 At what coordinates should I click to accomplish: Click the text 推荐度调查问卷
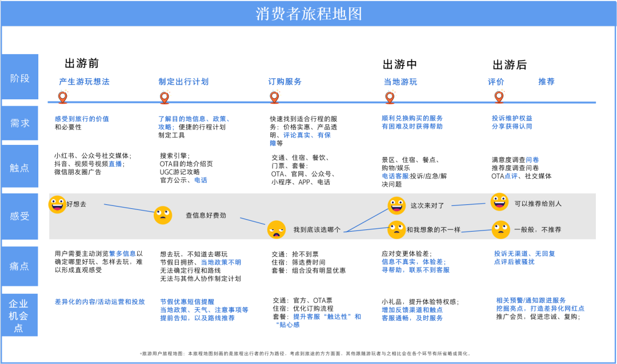click(x=515, y=168)
